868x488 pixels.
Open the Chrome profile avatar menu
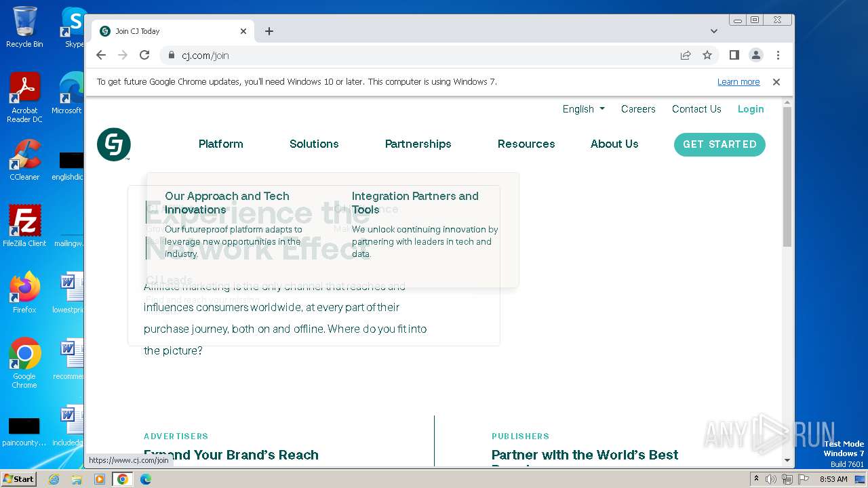point(756,55)
